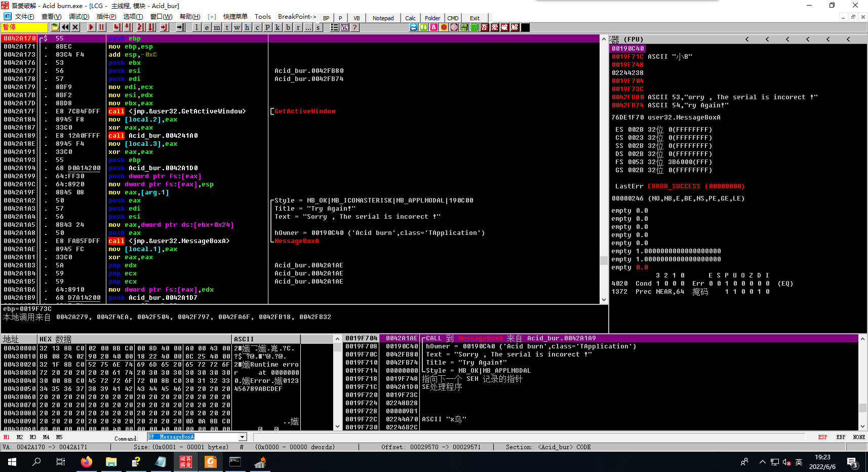Viewport: 868px width, 472px height.
Task: Open the BreakPoint-> dropdown menu
Action: [297, 17]
